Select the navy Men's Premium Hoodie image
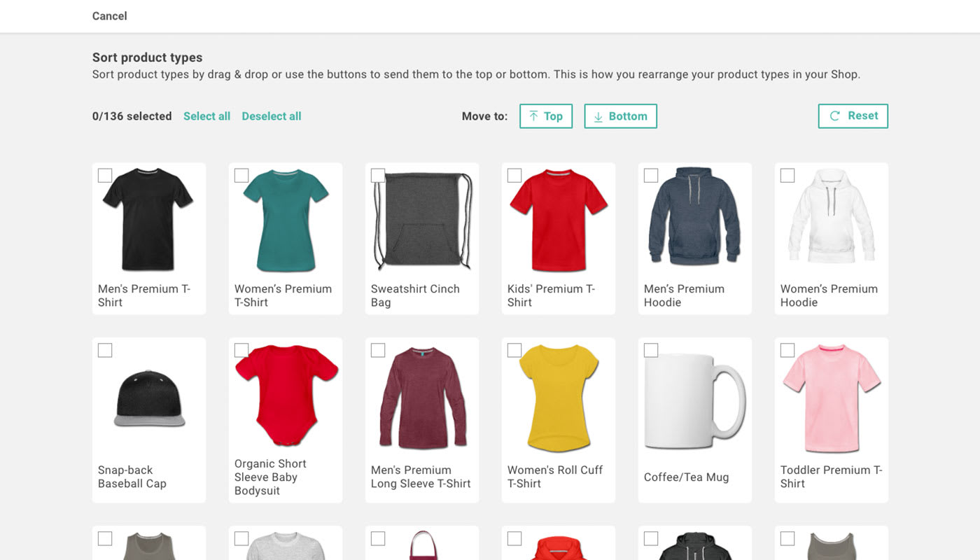 point(694,217)
